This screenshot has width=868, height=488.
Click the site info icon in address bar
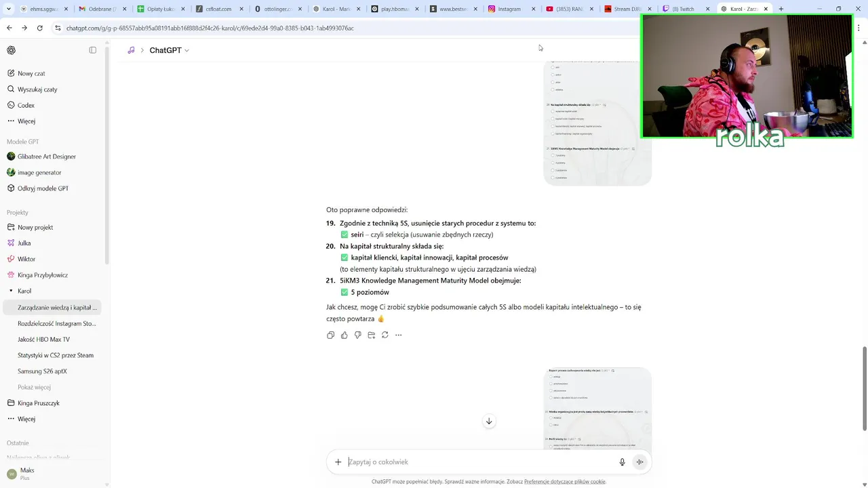point(58,28)
